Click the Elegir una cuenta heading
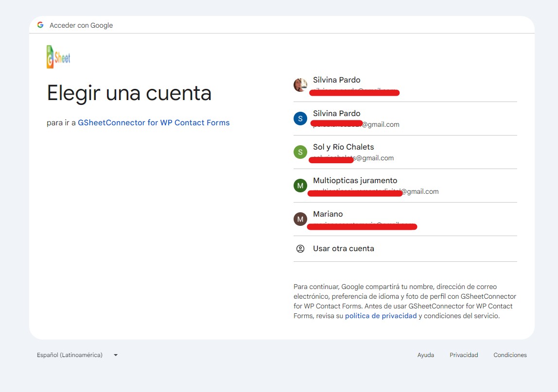This screenshot has width=558, height=392. (x=129, y=93)
